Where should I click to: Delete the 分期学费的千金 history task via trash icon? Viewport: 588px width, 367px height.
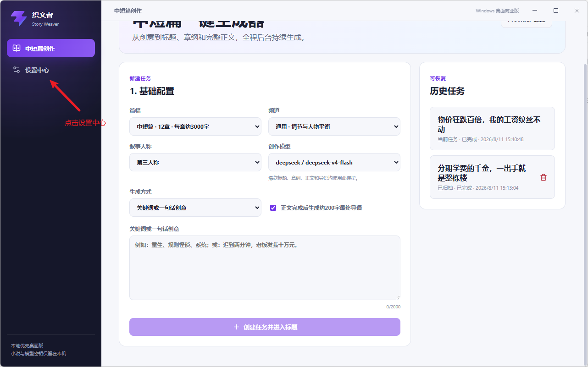[x=544, y=177]
